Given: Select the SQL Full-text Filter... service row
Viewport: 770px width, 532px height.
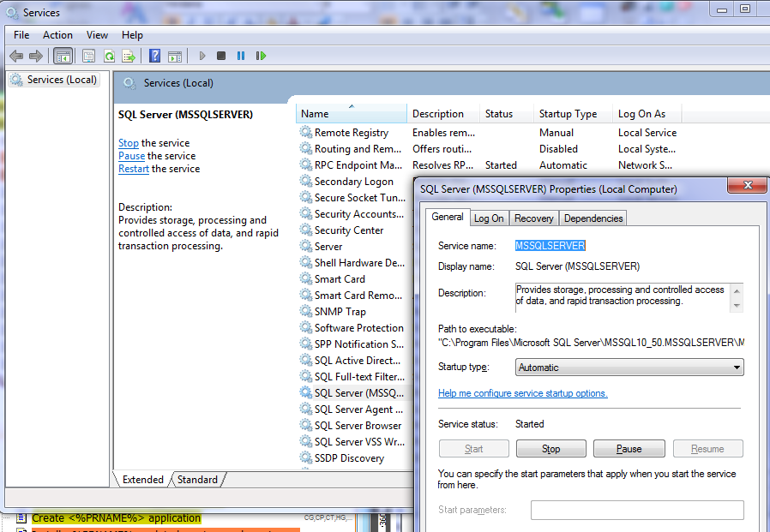Looking at the screenshot, I should [x=357, y=376].
